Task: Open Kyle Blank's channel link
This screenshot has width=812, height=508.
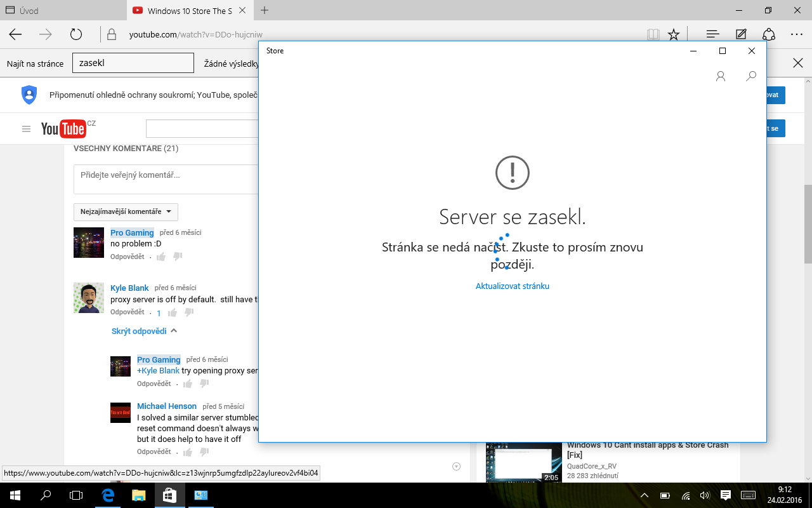Action: (129, 288)
